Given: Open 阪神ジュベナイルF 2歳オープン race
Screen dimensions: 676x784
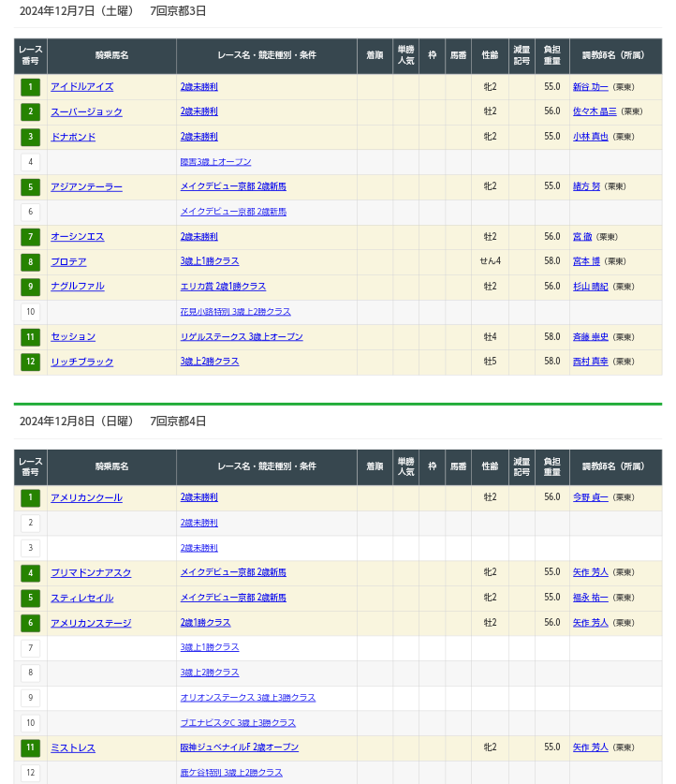Looking at the screenshot, I should [240, 747].
